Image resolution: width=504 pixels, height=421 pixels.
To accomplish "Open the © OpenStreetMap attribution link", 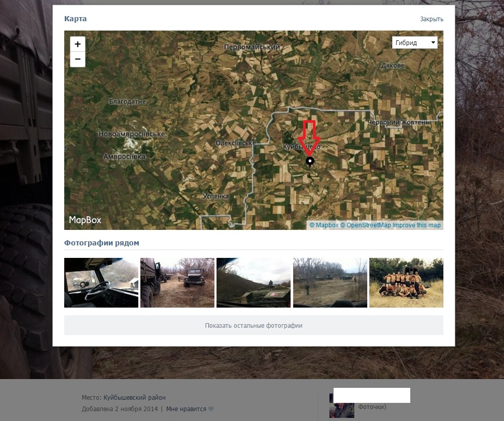I will point(365,225).
